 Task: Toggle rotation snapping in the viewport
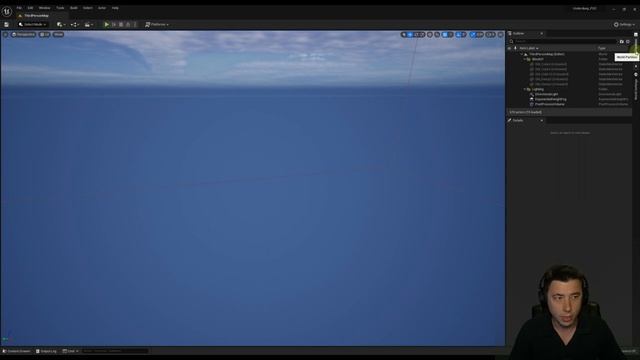pos(458,35)
